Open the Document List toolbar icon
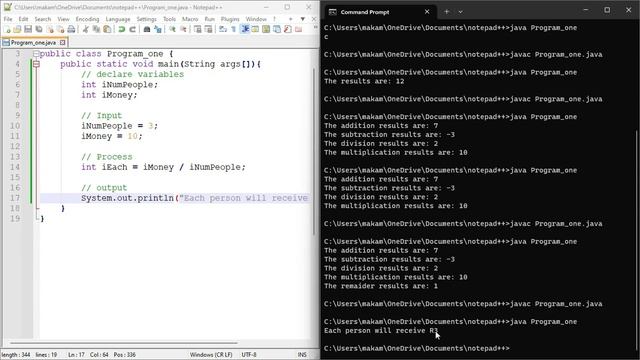The width and height of the screenshot is (640, 360). 277,29
